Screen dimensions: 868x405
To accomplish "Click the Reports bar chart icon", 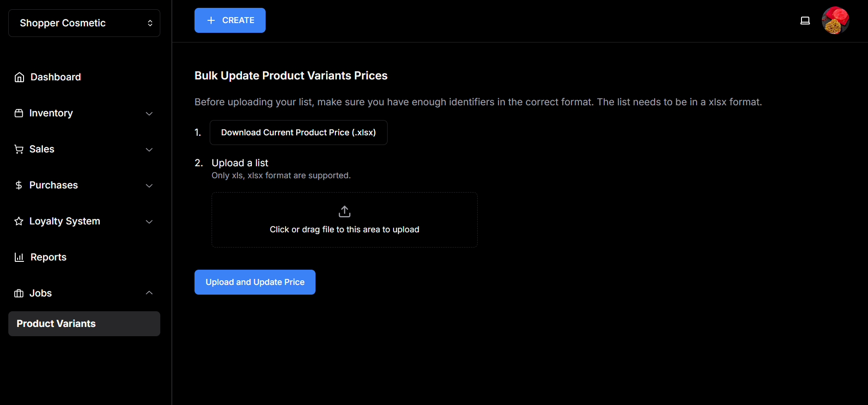I will [x=19, y=257].
